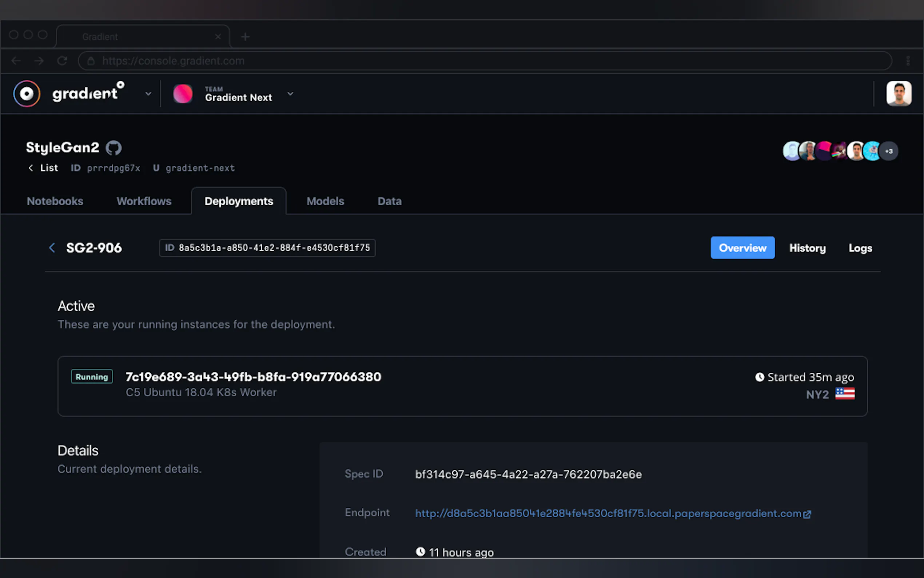
Task: Expand the gradient product dropdown chevron
Action: [x=148, y=94]
